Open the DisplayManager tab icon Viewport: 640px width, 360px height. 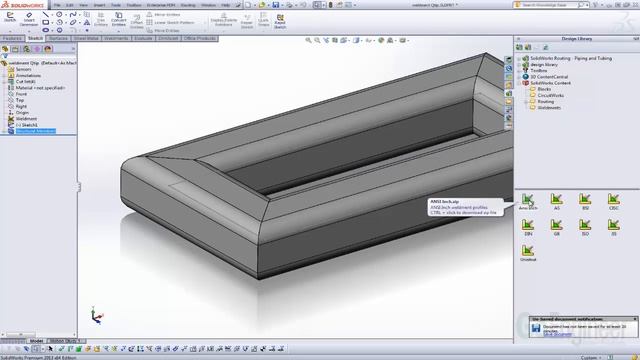click(48, 49)
